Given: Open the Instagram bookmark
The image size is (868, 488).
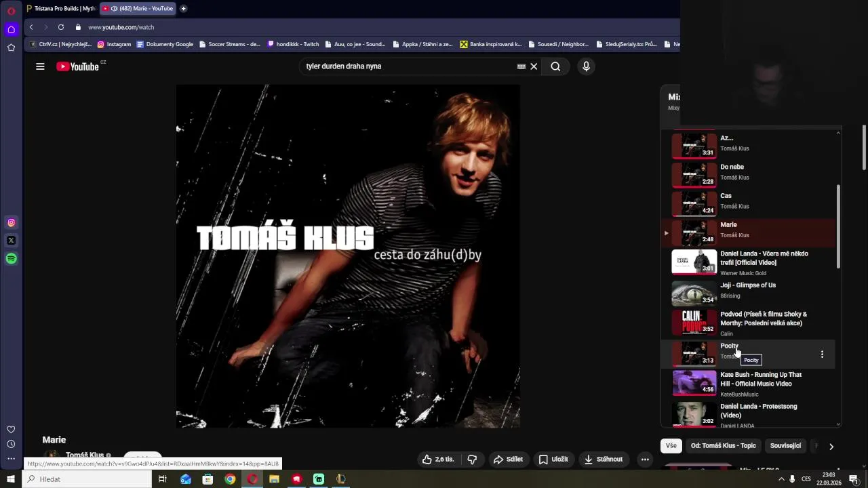Looking at the screenshot, I should pos(114,44).
